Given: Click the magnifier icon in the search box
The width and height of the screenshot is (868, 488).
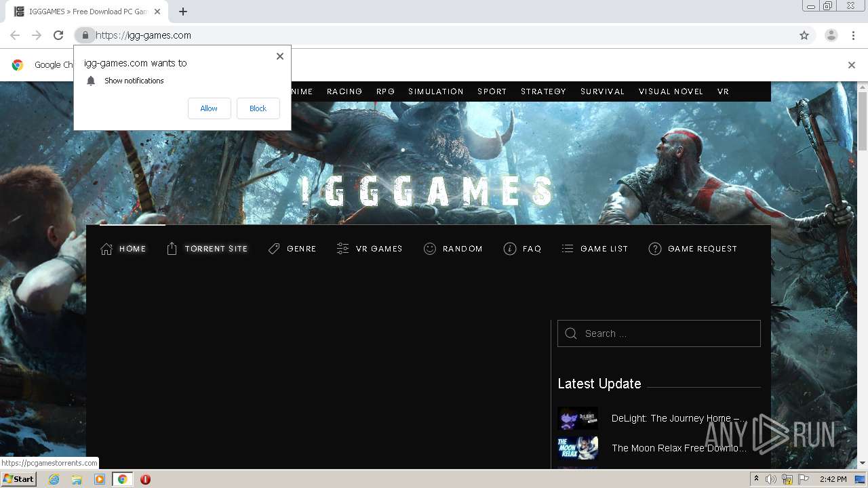Looking at the screenshot, I should (x=571, y=333).
